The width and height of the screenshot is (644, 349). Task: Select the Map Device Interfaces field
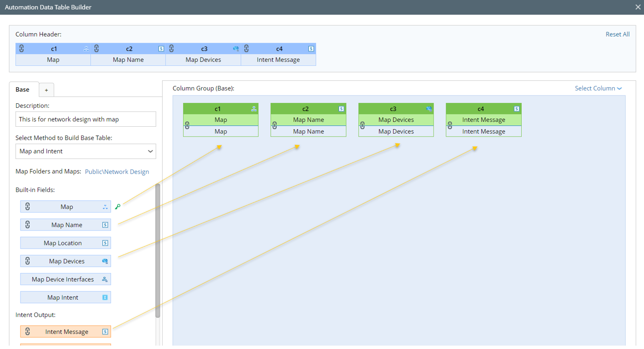[66, 279]
